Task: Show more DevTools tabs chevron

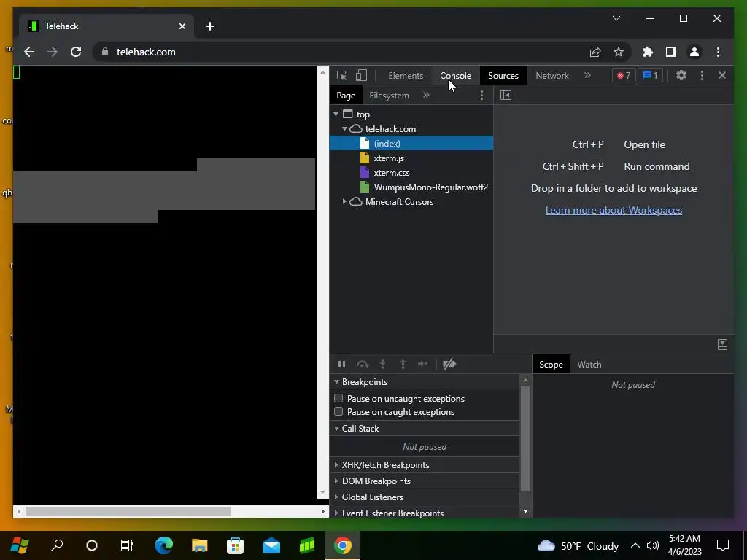Action: [x=587, y=75]
